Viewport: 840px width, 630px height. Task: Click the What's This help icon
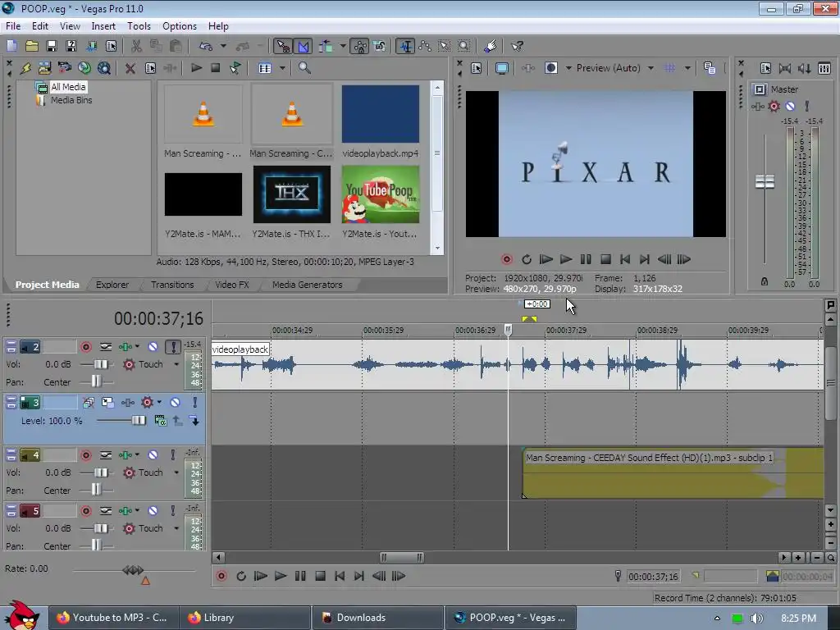tap(517, 46)
